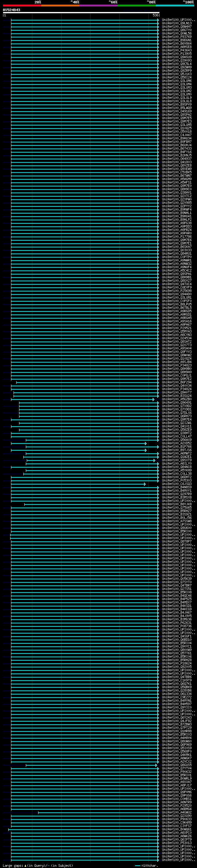Screen dimensions: 197x868
Task: Click the query end position 536
Action: (155, 15)
